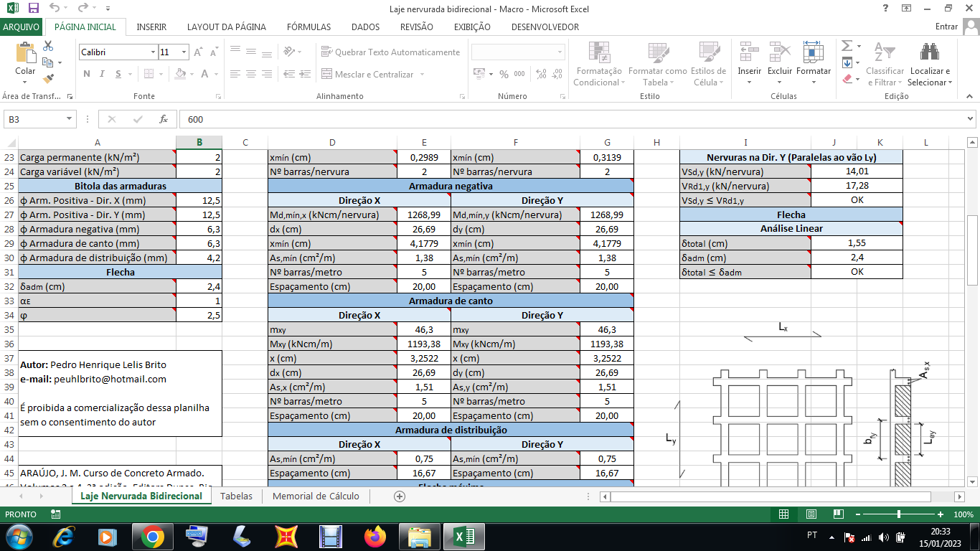Switch to LAYOUT DA PÁGINA tab
The height and width of the screenshot is (551, 980).
click(227, 27)
